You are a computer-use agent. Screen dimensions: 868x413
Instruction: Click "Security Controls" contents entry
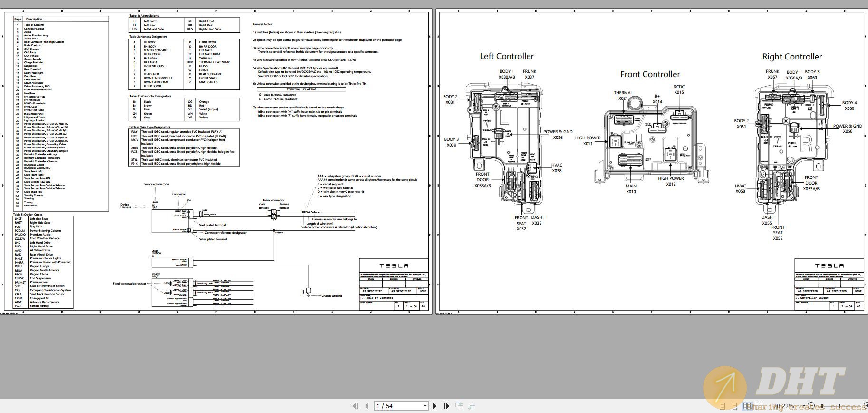click(x=34, y=195)
